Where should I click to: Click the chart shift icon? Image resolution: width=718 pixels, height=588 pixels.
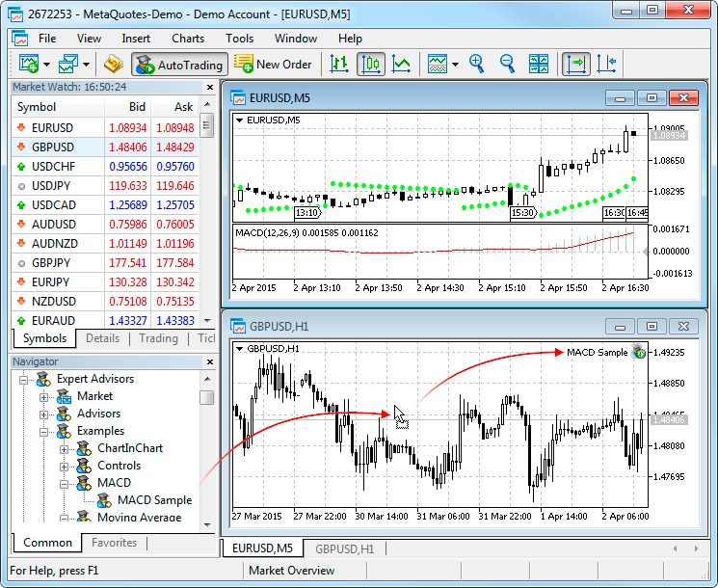606,65
